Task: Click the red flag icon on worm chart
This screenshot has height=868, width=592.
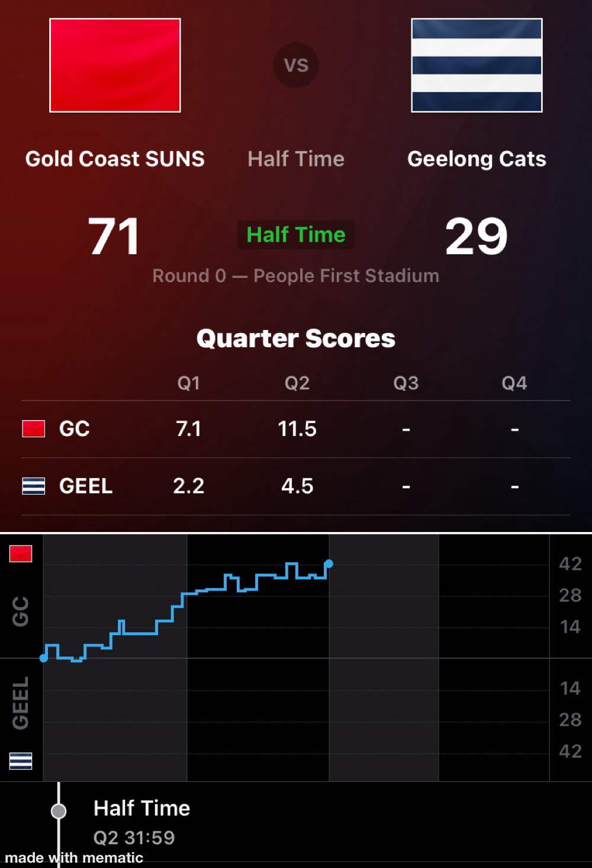Action: click(x=21, y=554)
